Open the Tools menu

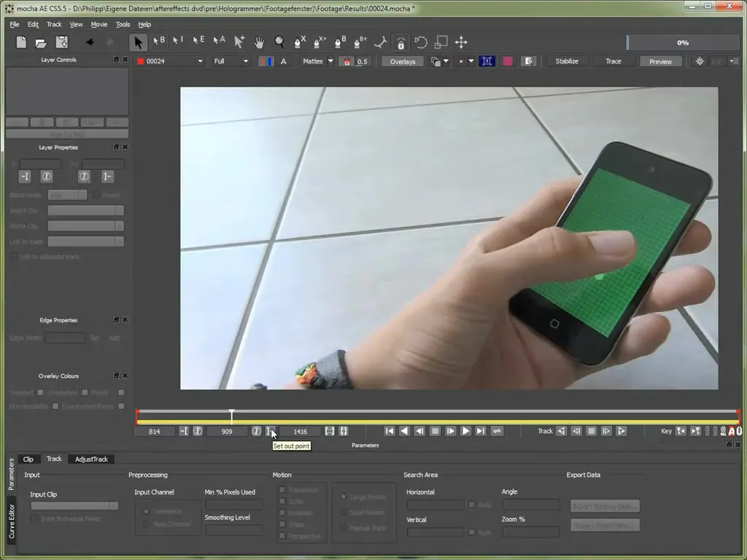(123, 24)
